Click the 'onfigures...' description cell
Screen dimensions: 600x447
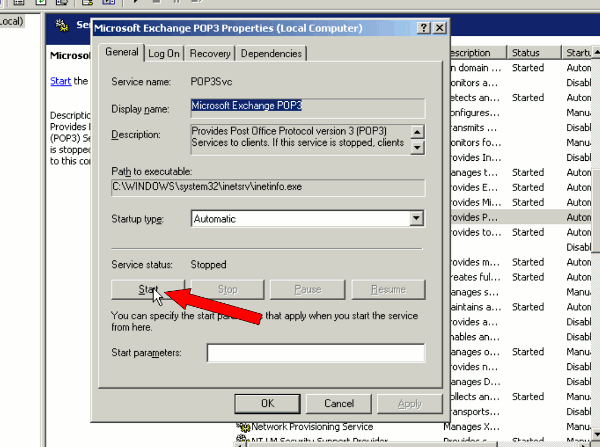coord(475,113)
